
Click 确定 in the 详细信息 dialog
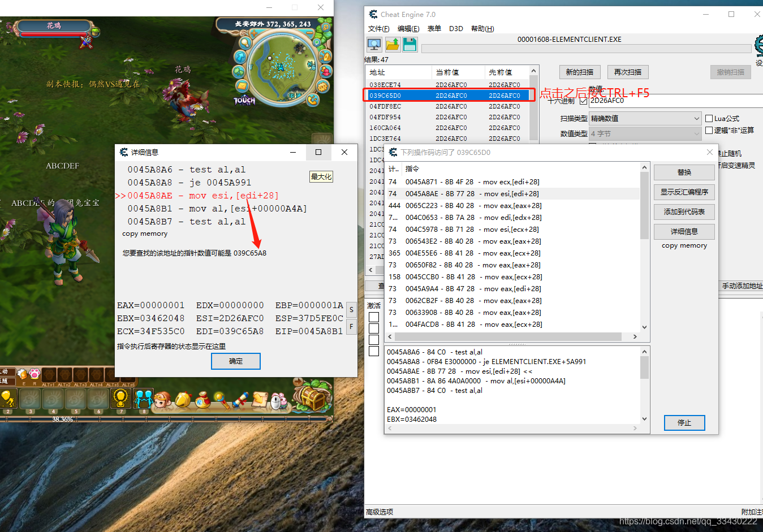tap(236, 361)
